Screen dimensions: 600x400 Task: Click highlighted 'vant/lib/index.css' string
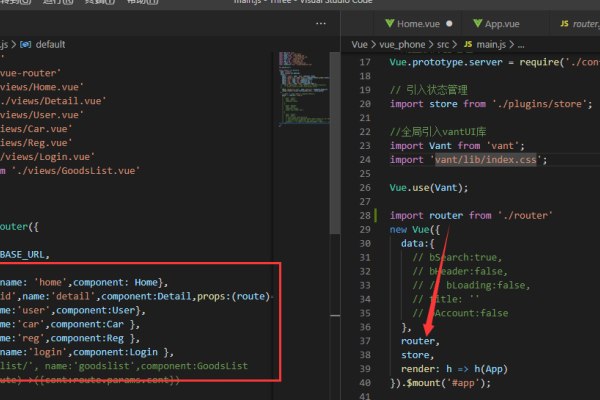tap(486, 160)
